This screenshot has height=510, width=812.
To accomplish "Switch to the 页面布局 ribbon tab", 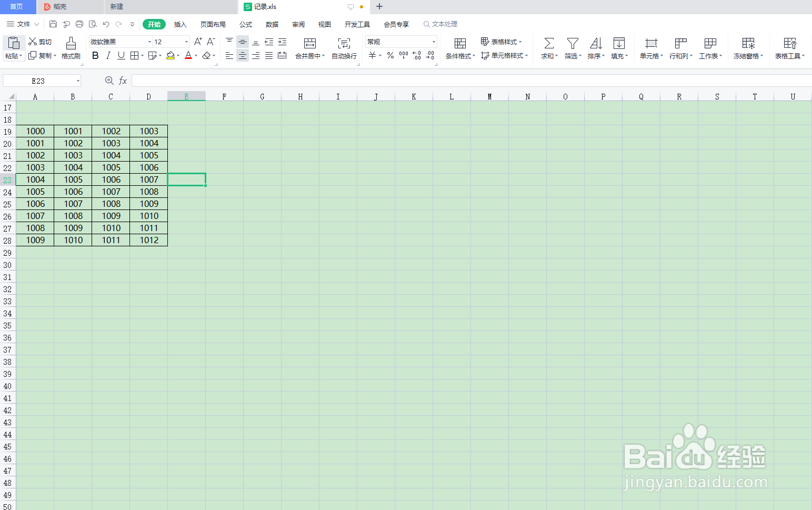I will (x=213, y=24).
